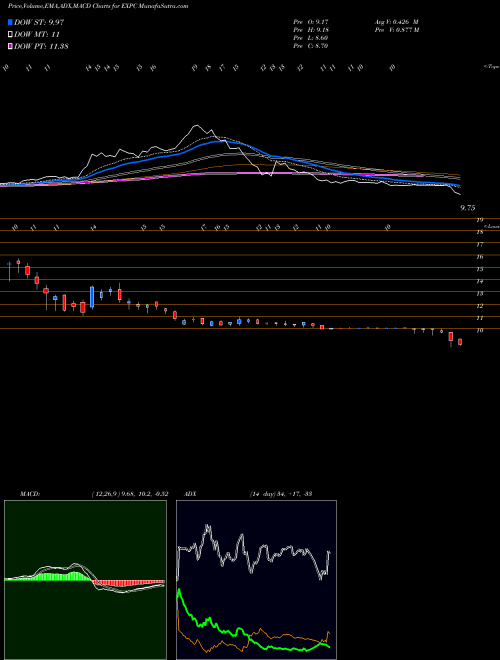This screenshot has height=660, width=500.
Task: Click the 'Pre L: 8.60' low value
Action: (x=311, y=37)
